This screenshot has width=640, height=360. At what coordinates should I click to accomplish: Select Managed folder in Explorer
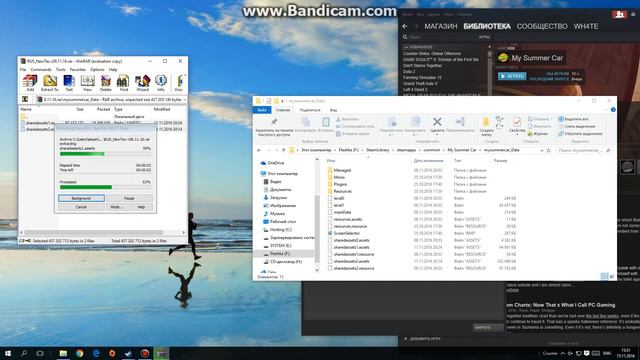342,170
